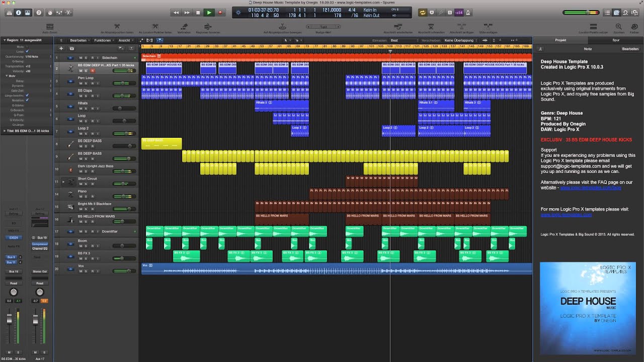644x362 pixels.
Task: Toggle the Notation checkbox
Action: [27, 100]
